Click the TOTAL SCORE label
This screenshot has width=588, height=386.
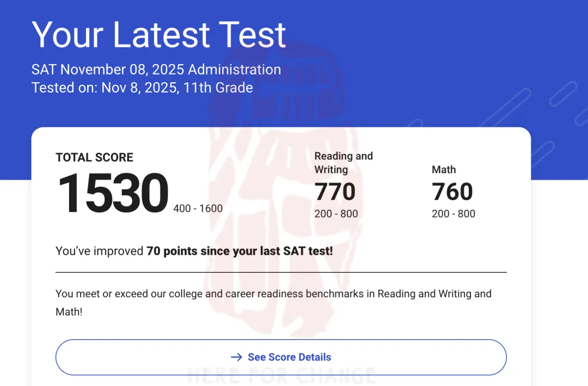[94, 157]
